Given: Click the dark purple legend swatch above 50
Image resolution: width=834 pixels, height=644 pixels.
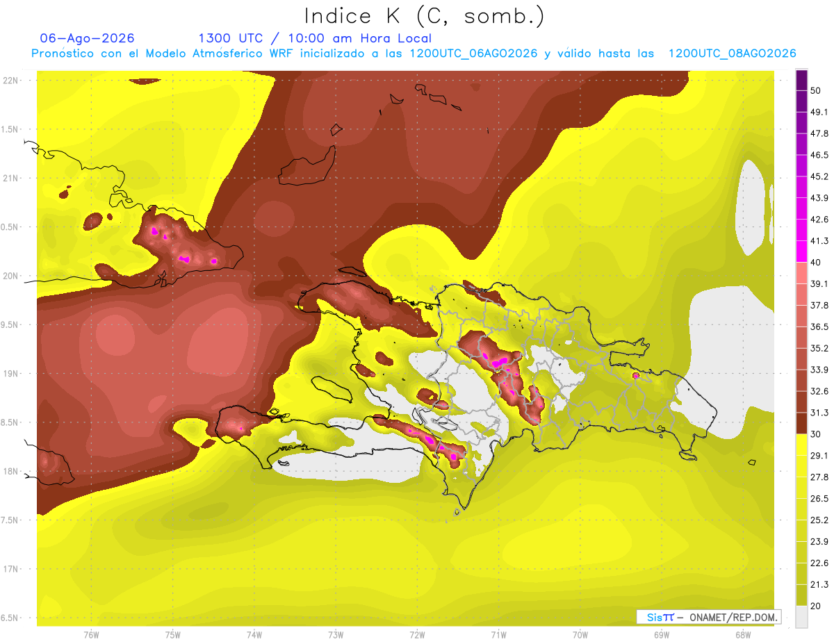Looking at the screenshot, I should (x=802, y=80).
